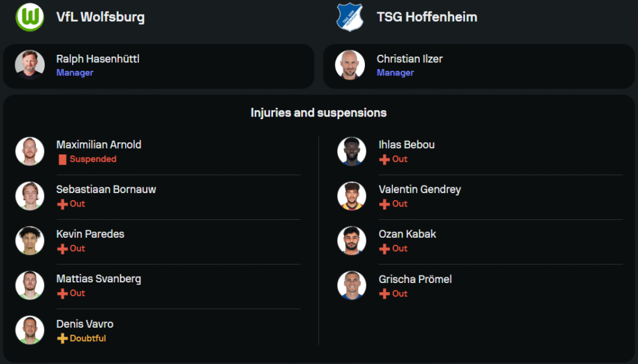Open the VfL Wolfsburg team name link
638x364 pixels.
tap(100, 17)
